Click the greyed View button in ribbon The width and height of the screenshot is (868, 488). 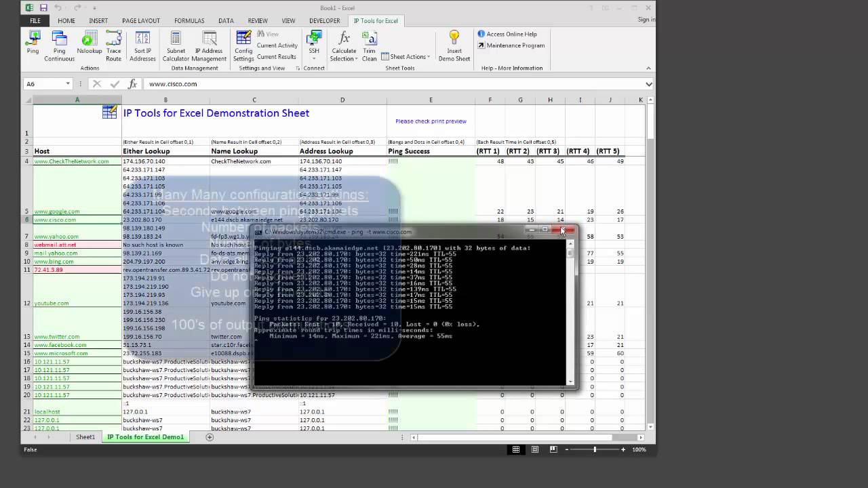(268, 34)
